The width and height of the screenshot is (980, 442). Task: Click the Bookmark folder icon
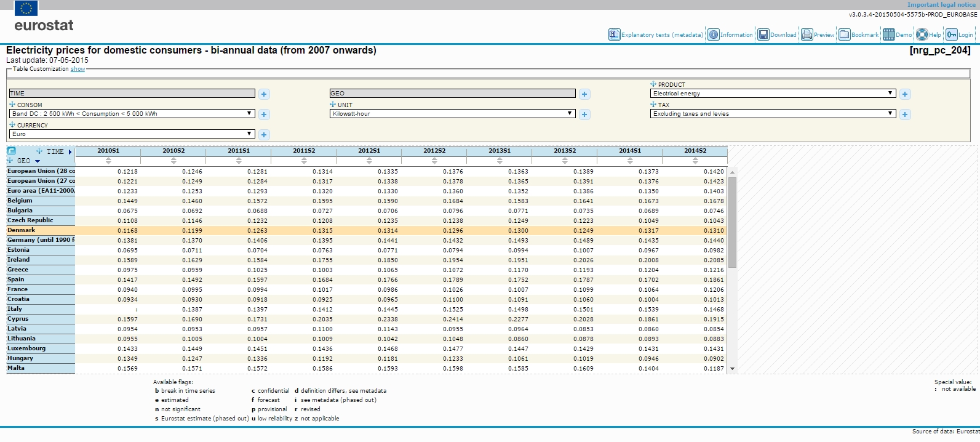click(x=845, y=34)
